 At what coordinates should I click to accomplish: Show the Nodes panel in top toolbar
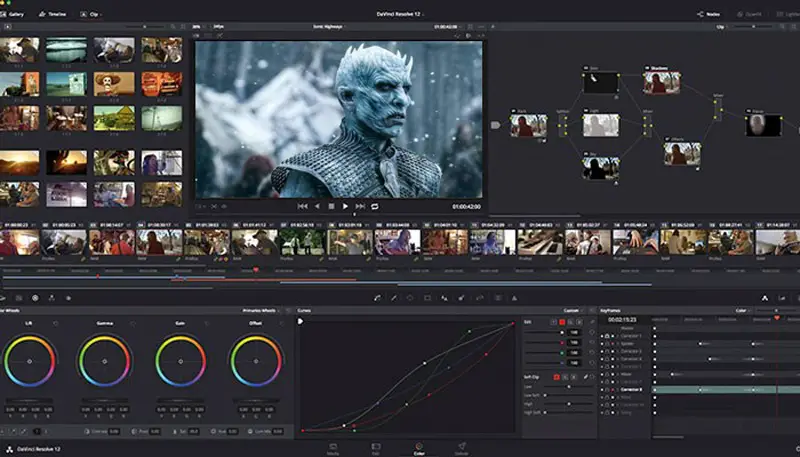pos(709,14)
